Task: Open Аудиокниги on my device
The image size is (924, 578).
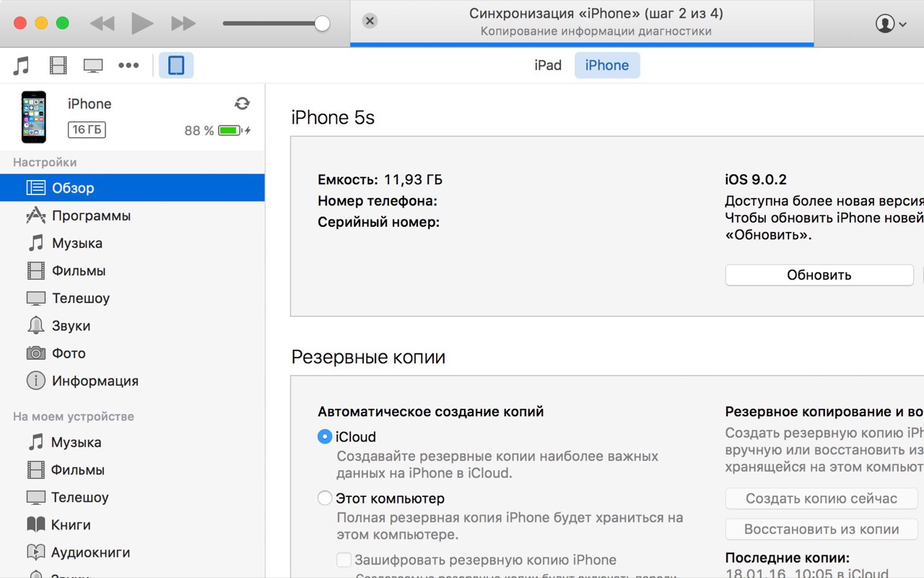Action: point(132,552)
